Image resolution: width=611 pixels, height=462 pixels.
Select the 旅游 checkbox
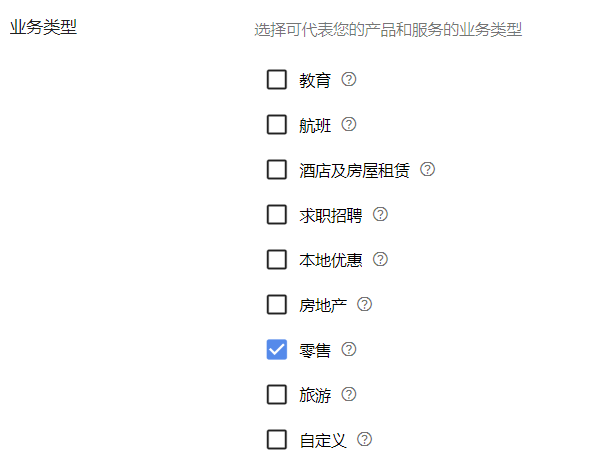point(277,394)
